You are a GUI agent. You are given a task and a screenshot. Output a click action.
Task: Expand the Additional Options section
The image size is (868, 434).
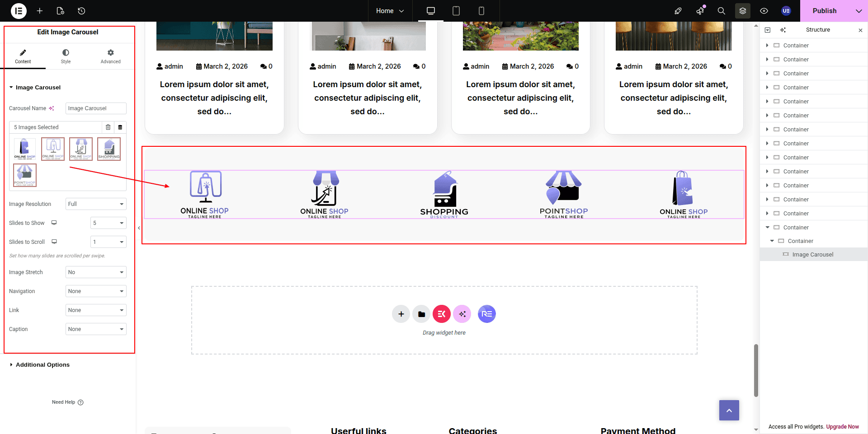[x=42, y=365]
